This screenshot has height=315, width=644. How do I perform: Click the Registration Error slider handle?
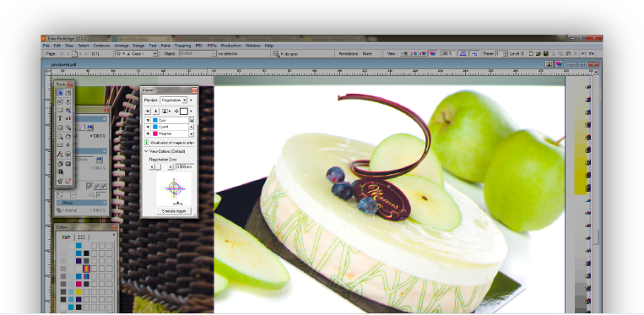(158, 166)
